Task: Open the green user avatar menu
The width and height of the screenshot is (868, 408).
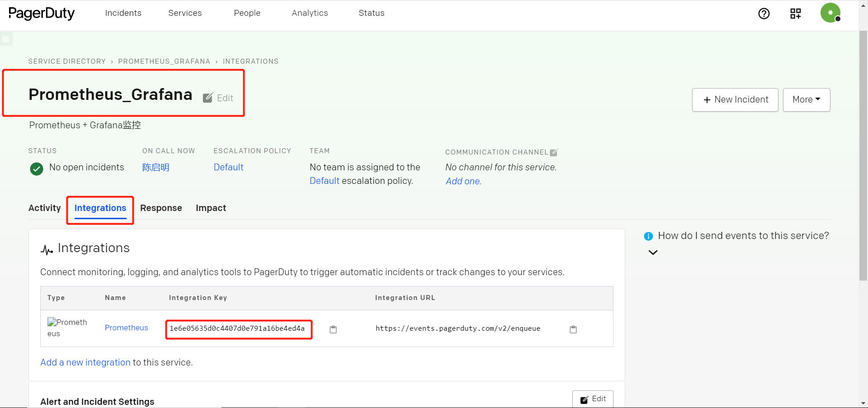Action: (830, 13)
